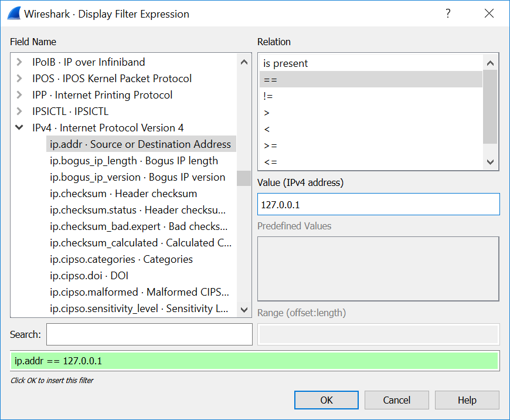The height and width of the screenshot is (420, 510).
Task: Expand the IPoIB protocol tree node
Action: pyautogui.click(x=20, y=62)
